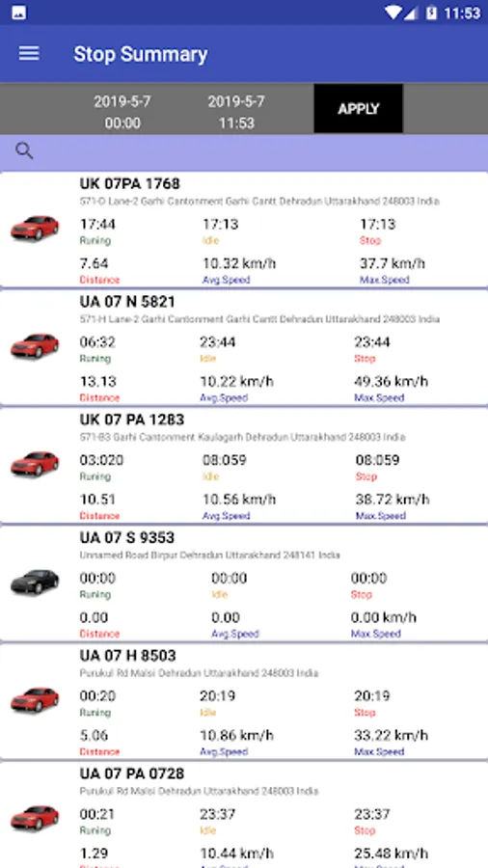
Task: Tap red car icon for UK 07 PA 1283
Action: pyautogui.click(x=35, y=464)
